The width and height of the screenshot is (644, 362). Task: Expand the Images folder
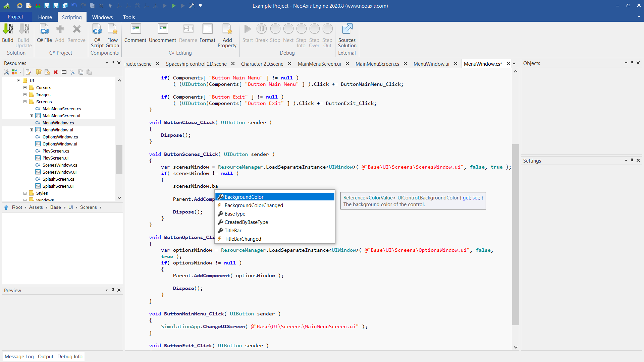(x=25, y=95)
